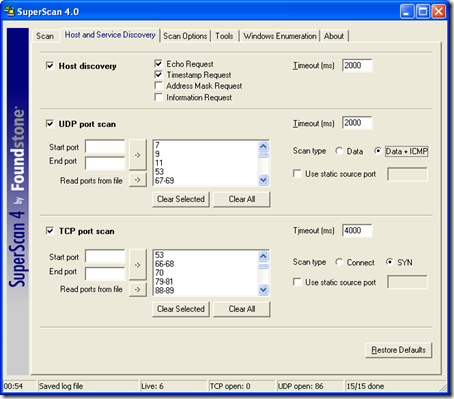This screenshot has height=399, width=454.
Task: Select port 70 in TCP list
Action: (206, 273)
